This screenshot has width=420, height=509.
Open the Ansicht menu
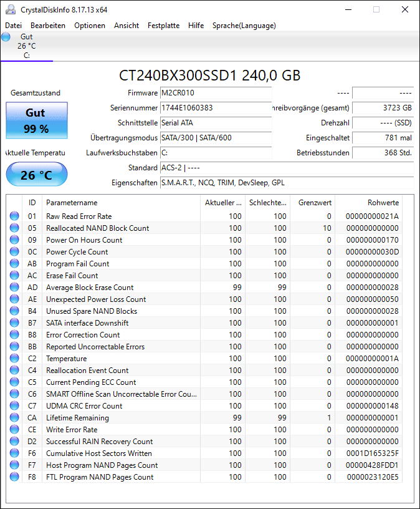point(126,26)
